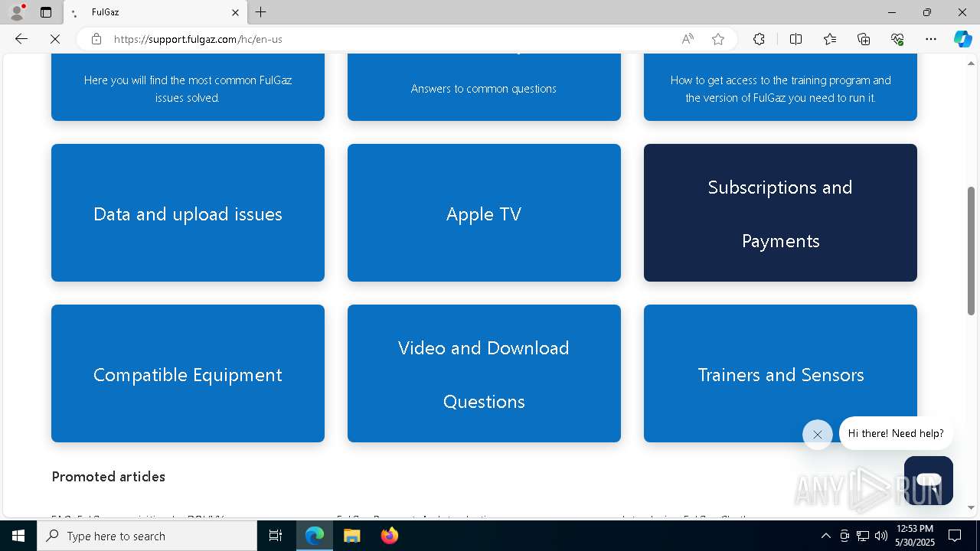Open Settings and more menu

click(x=931, y=39)
